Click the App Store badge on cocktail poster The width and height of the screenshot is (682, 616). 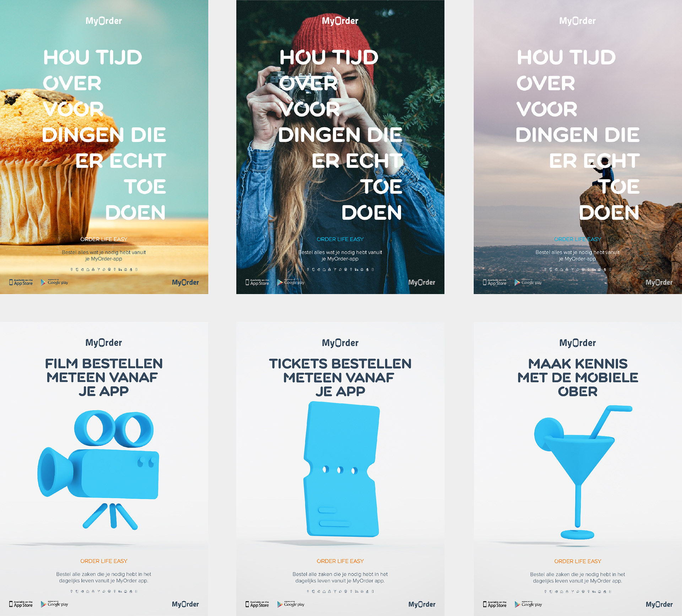pyautogui.click(x=495, y=604)
